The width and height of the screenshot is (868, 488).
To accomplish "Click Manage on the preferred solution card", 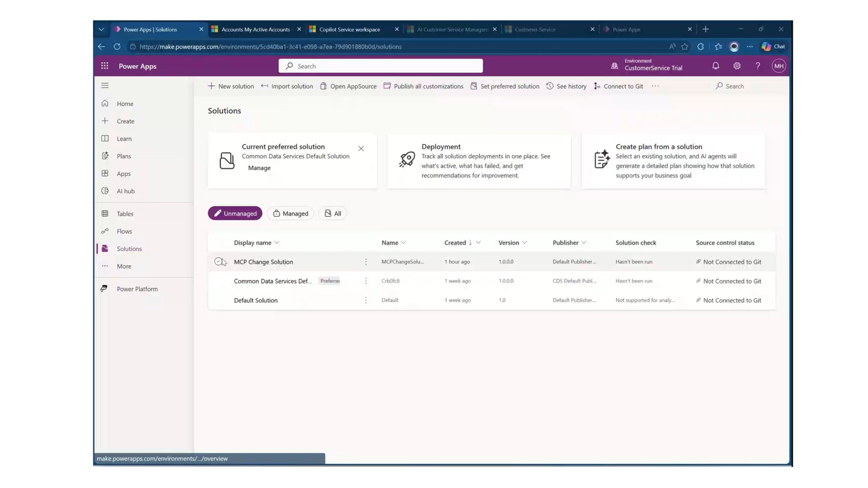I will click(x=259, y=168).
